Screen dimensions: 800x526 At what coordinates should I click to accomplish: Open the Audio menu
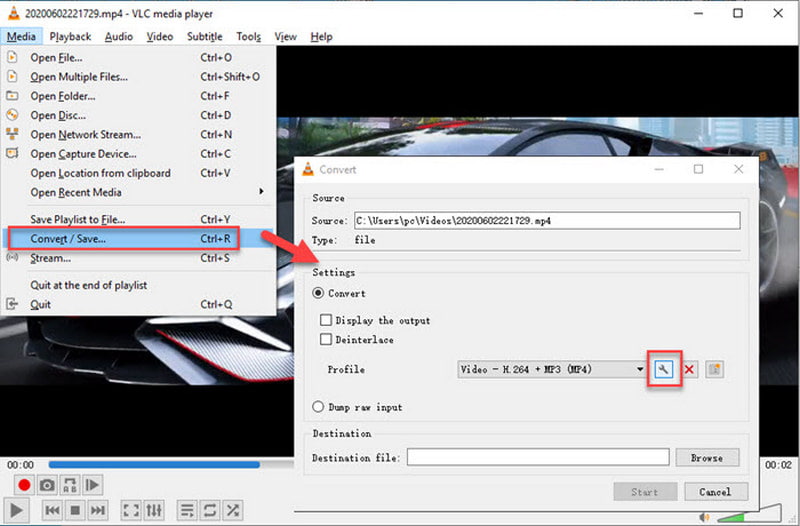[119, 36]
